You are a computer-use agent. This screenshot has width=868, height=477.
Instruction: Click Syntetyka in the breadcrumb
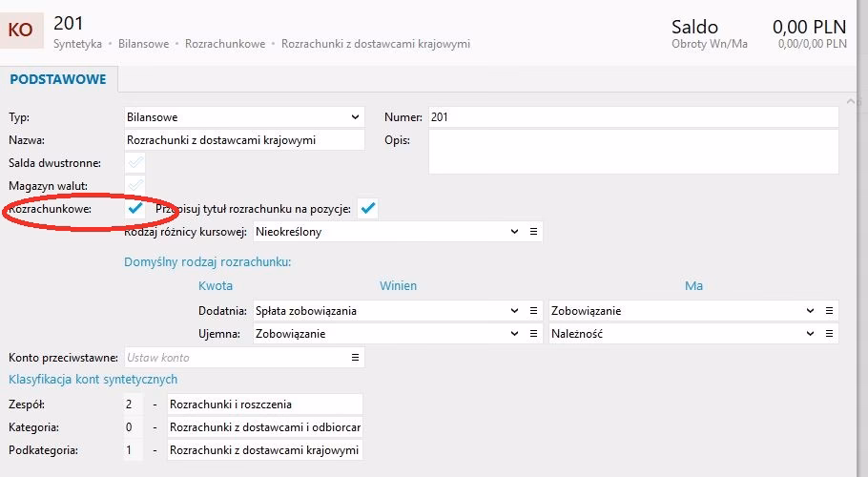(x=77, y=44)
